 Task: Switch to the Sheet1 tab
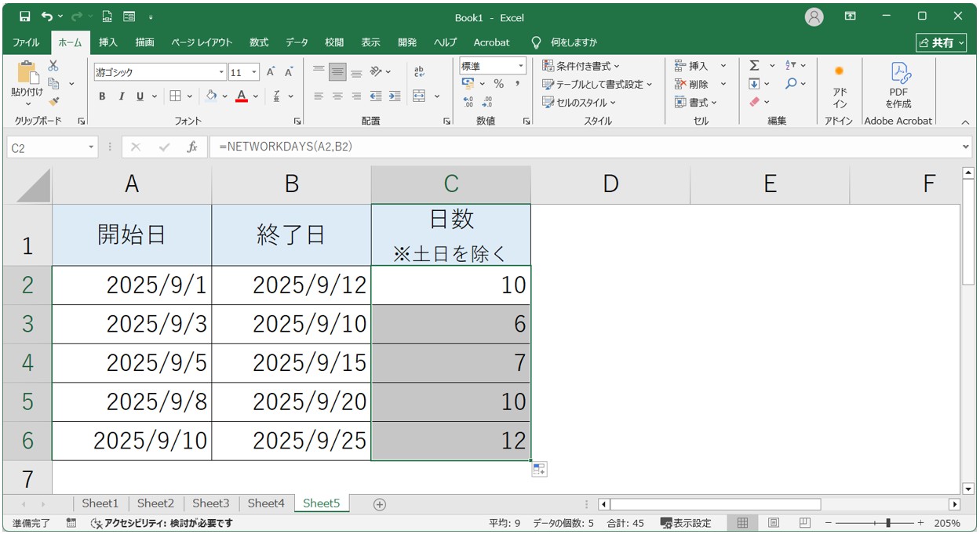100,503
